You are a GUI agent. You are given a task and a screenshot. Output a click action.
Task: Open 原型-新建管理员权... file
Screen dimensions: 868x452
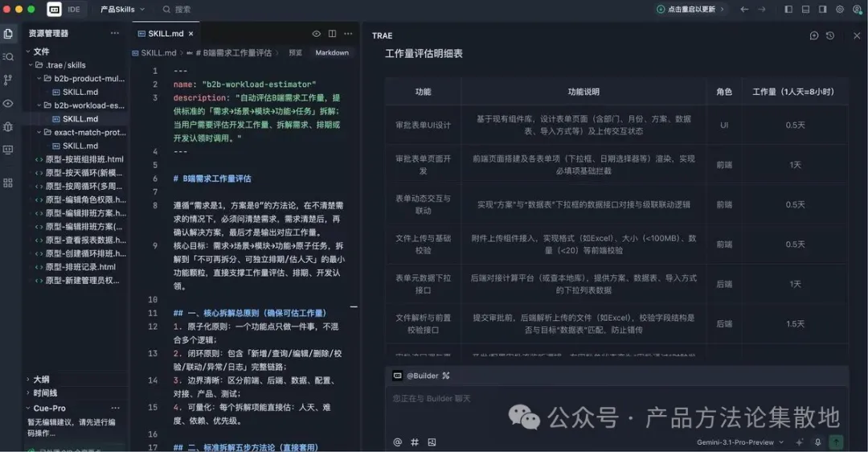(83, 280)
